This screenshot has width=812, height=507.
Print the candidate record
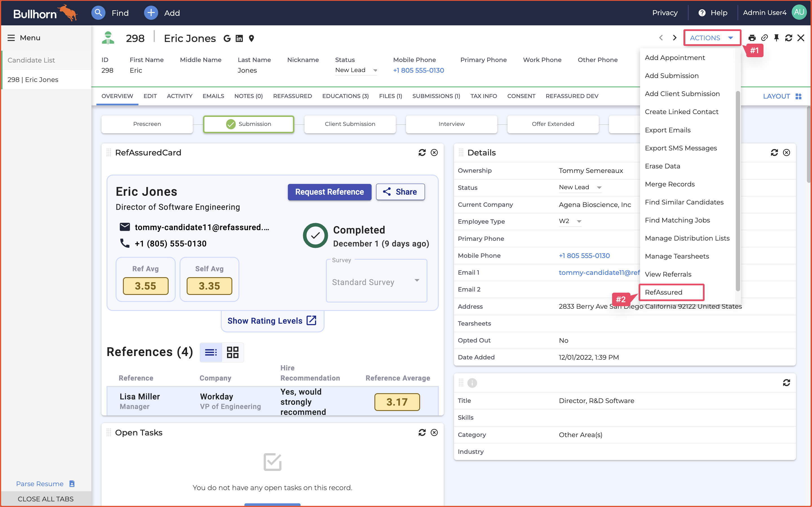[752, 37]
